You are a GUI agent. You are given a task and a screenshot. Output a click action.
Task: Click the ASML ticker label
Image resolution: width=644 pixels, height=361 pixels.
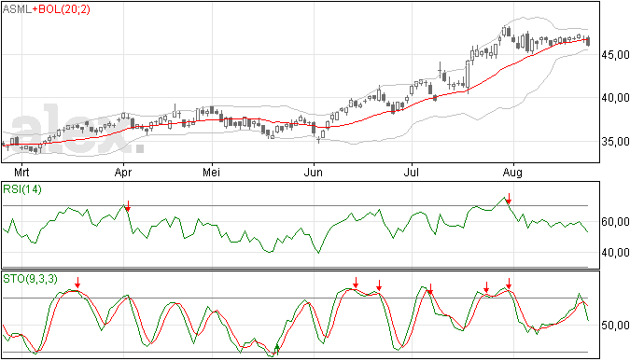[17, 9]
